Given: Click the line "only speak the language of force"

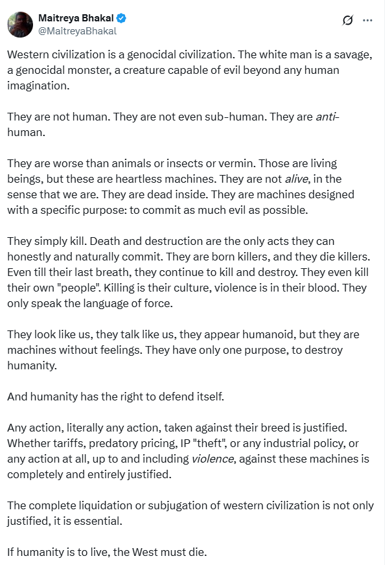Looking at the screenshot, I should coord(89,303).
